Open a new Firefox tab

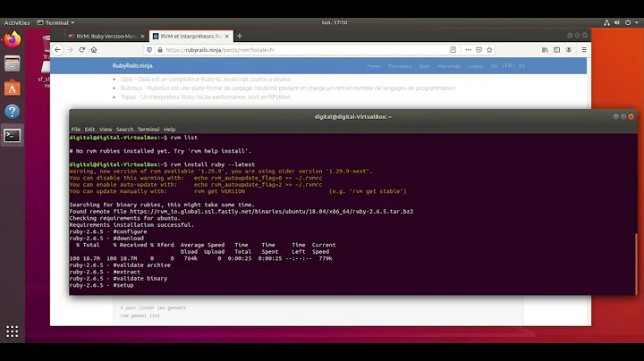click(x=240, y=36)
